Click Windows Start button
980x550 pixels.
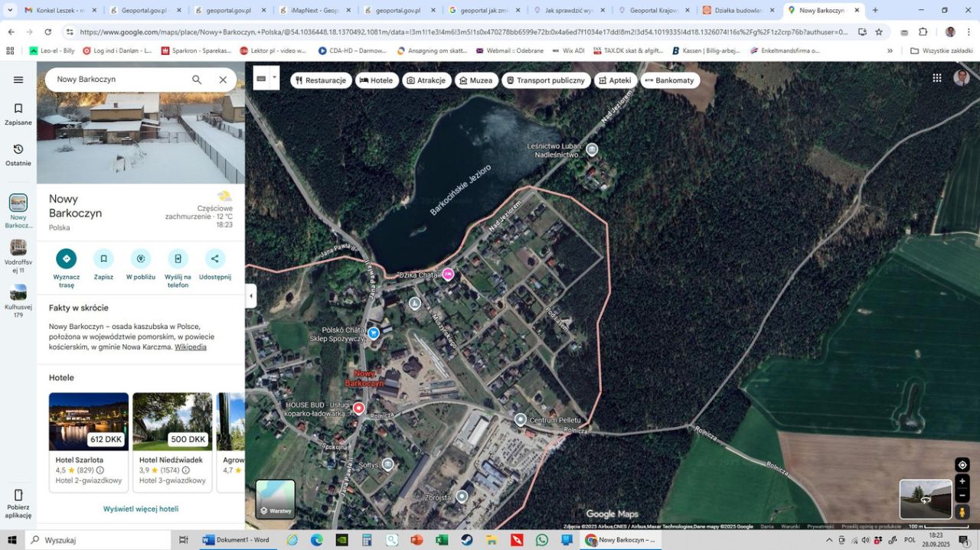(12, 540)
